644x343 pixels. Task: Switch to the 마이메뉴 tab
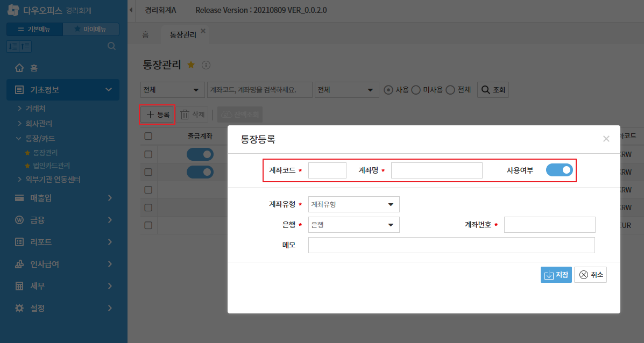(90, 29)
